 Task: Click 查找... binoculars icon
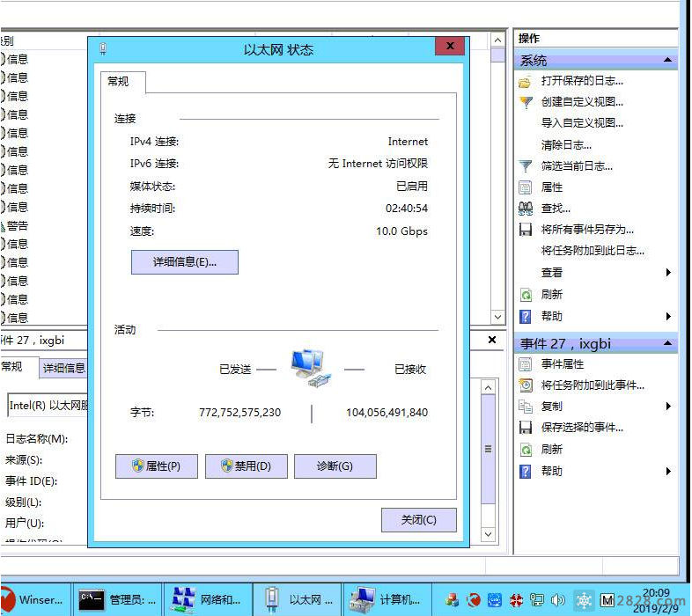(x=526, y=209)
